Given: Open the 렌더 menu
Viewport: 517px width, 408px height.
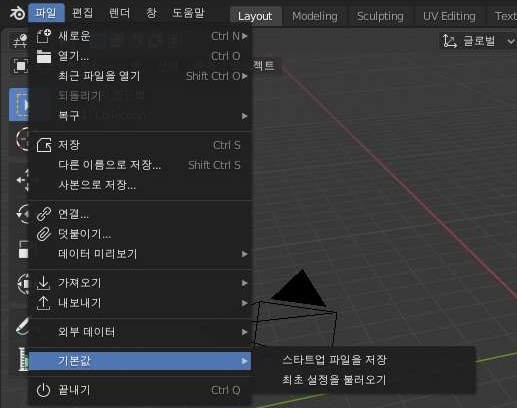Looking at the screenshot, I should point(119,13).
